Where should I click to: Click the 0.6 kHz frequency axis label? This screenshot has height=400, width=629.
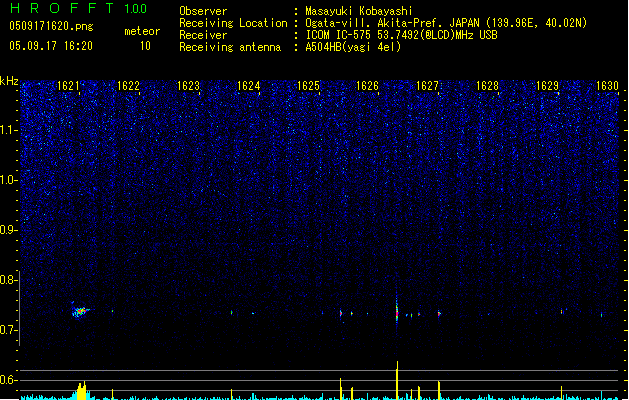click(9, 380)
